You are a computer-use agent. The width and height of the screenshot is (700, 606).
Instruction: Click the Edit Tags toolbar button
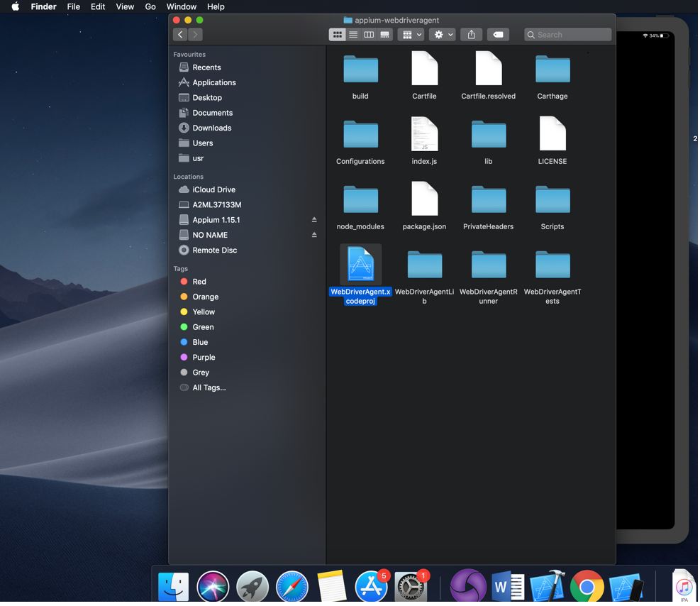tap(498, 34)
